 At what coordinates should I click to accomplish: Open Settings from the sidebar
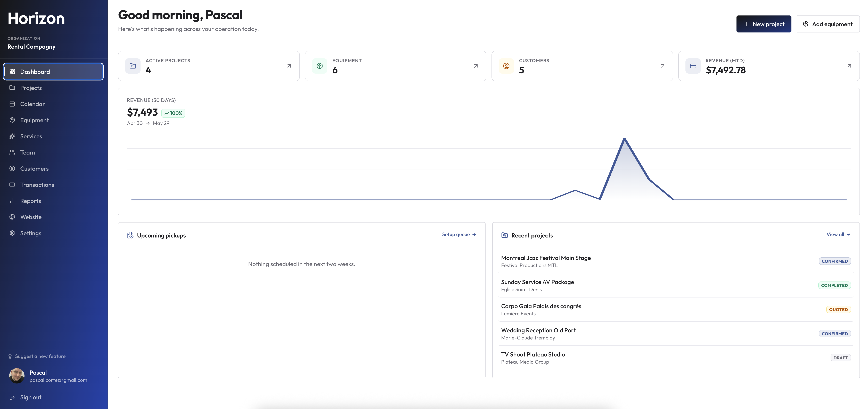coord(53,233)
